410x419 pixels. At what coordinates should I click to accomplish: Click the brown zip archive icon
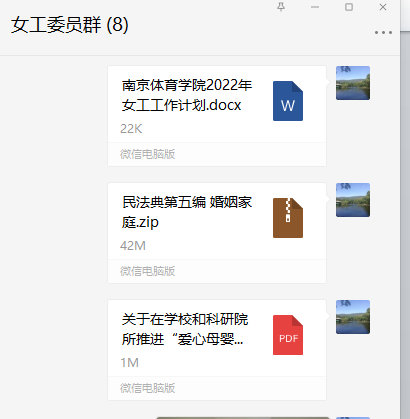point(288,218)
